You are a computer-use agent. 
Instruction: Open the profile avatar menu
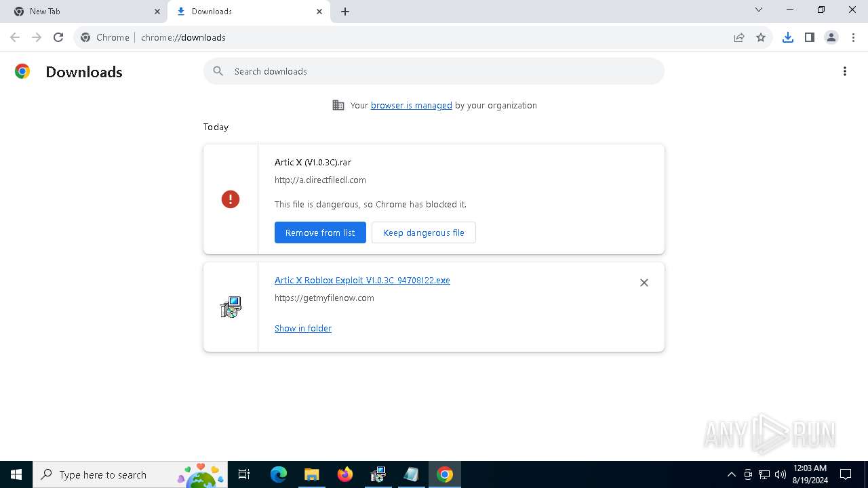[x=831, y=37]
